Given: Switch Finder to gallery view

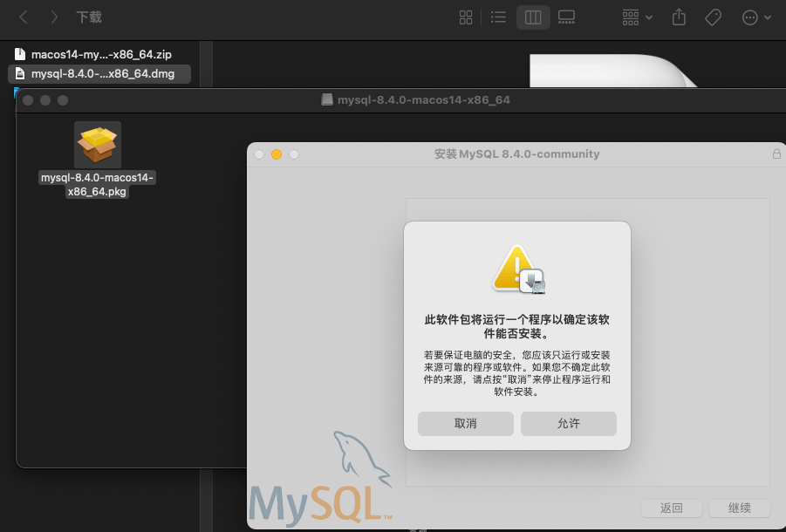Looking at the screenshot, I should [566, 17].
